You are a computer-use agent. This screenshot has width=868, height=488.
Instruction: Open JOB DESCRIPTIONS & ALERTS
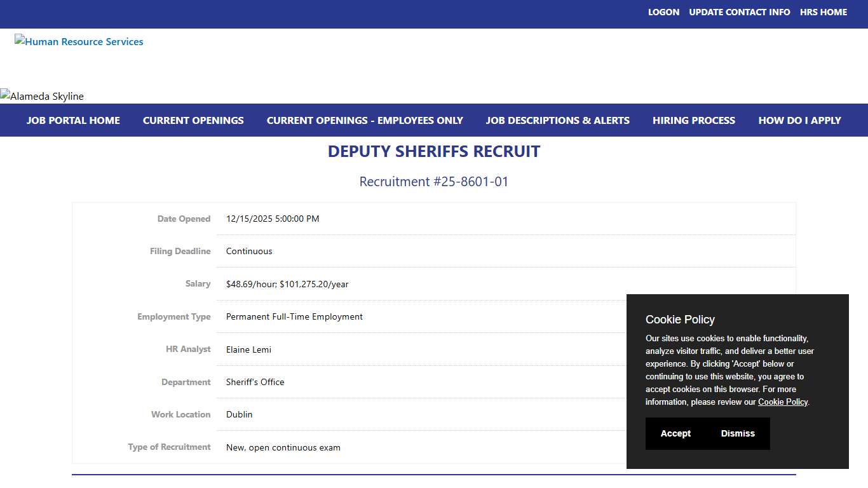pos(557,120)
